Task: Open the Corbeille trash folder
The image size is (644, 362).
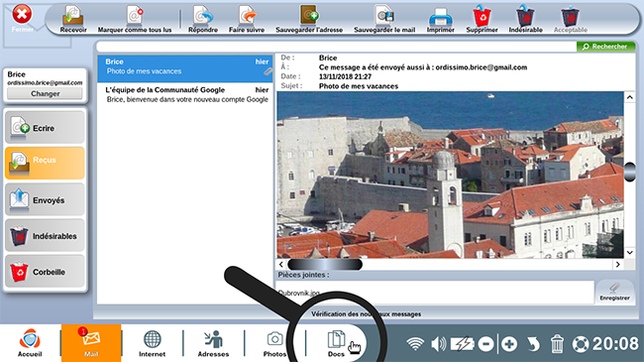Action: [45, 272]
